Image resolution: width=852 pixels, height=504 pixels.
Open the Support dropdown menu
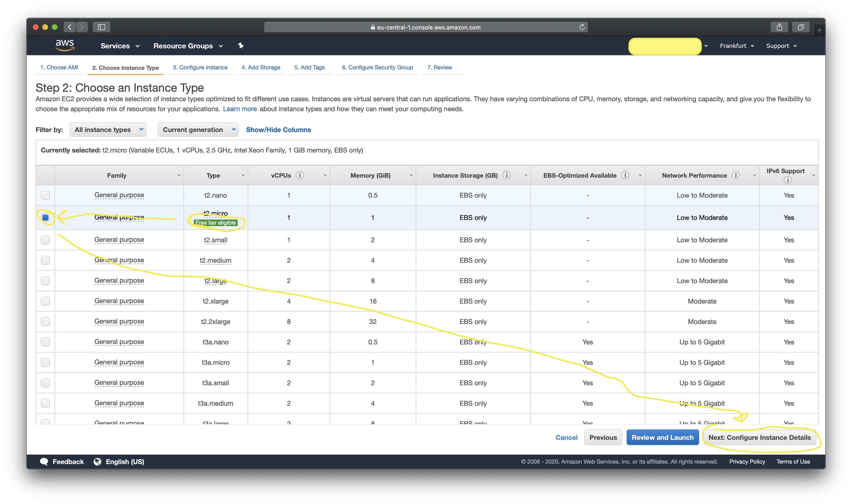click(x=781, y=46)
